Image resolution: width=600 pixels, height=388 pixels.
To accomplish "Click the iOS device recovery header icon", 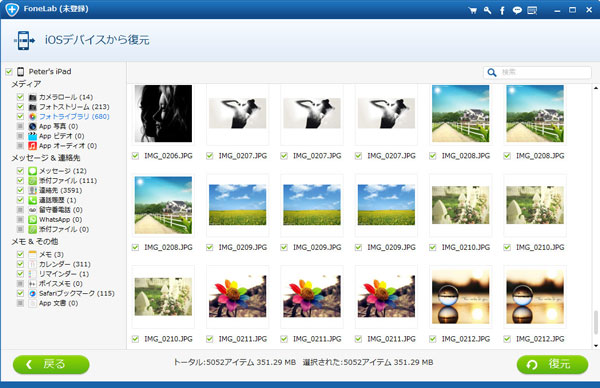I will pyautogui.click(x=24, y=40).
